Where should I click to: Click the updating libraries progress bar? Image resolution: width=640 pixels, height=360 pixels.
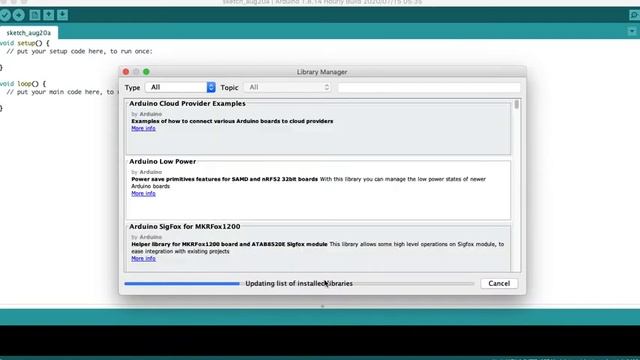[299, 284]
